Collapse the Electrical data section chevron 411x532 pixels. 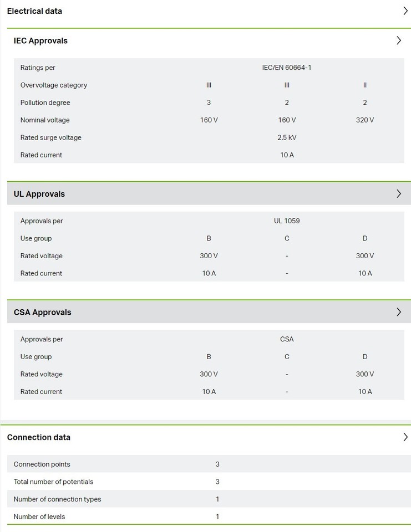tap(405, 11)
